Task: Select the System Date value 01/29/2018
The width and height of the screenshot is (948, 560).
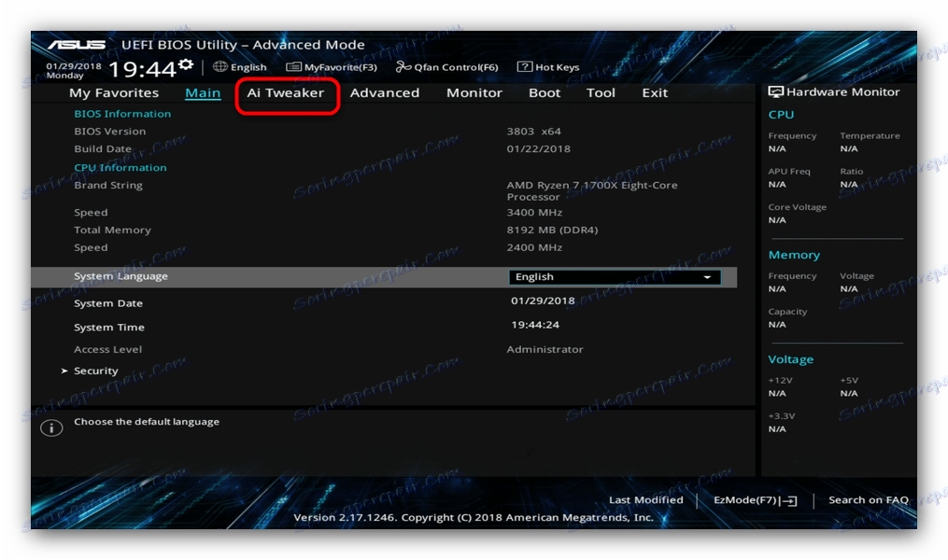Action: pyautogui.click(x=543, y=301)
